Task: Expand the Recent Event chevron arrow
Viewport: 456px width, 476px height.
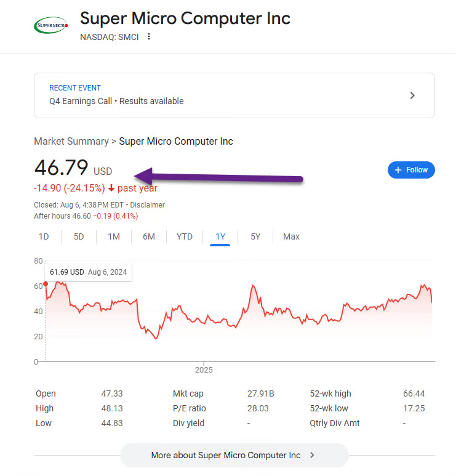Action: (412, 95)
